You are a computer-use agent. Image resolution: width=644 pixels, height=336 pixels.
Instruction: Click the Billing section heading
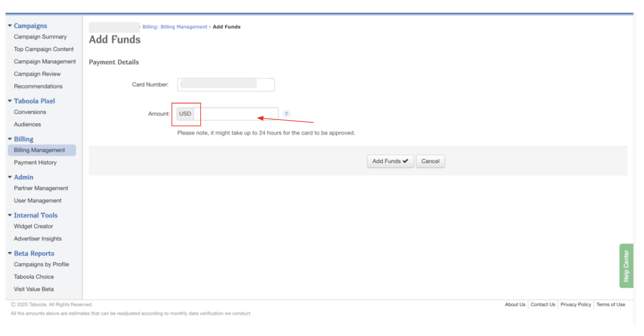point(24,139)
